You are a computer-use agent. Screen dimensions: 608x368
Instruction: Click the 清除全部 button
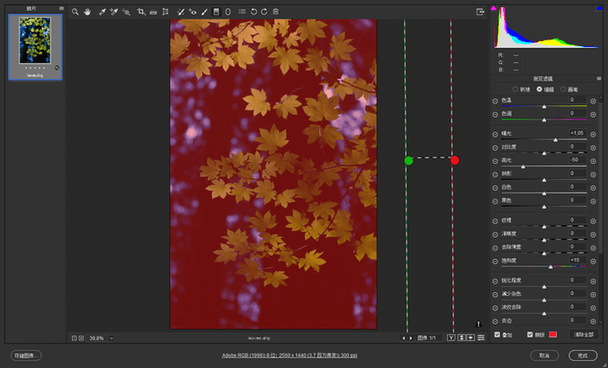(583, 334)
